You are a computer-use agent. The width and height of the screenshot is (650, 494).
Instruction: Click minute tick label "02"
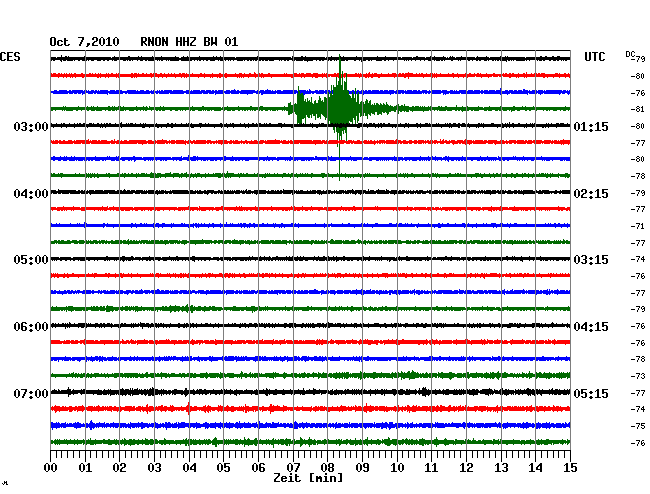click(x=119, y=467)
